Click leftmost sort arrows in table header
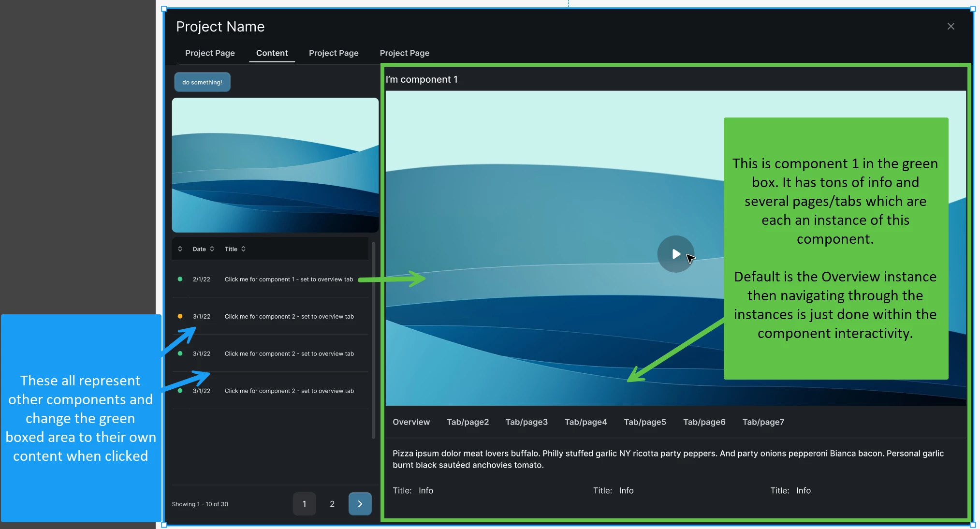Image resolution: width=980 pixels, height=529 pixels. (x=180, y=249)
